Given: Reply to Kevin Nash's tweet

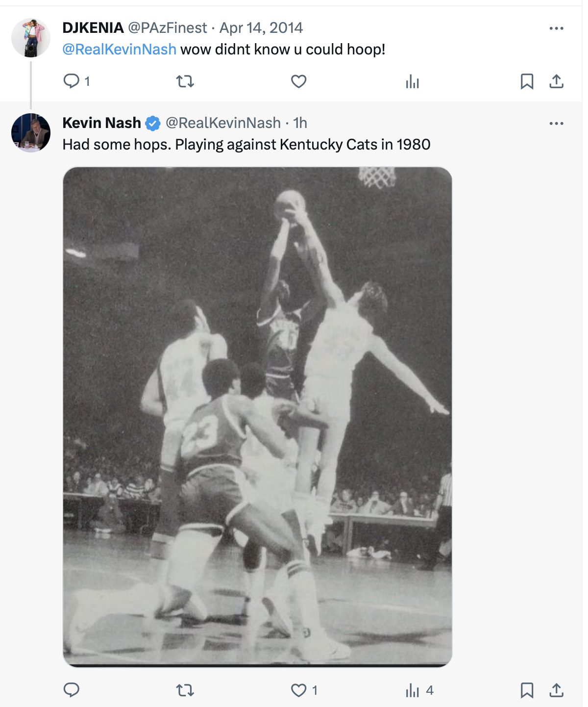Looking at the screenshot, I should tap(72, 690).
